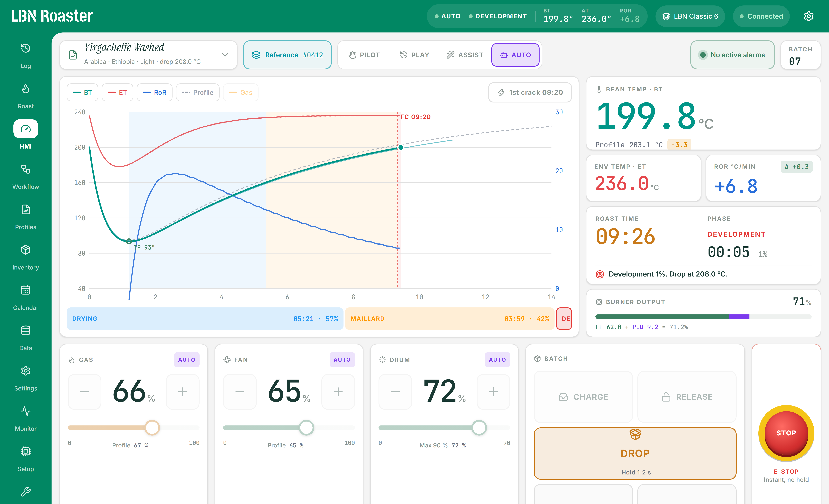Click the No active alarms indicator
This screenshot has height=504, width=829.
pos(732,55)
